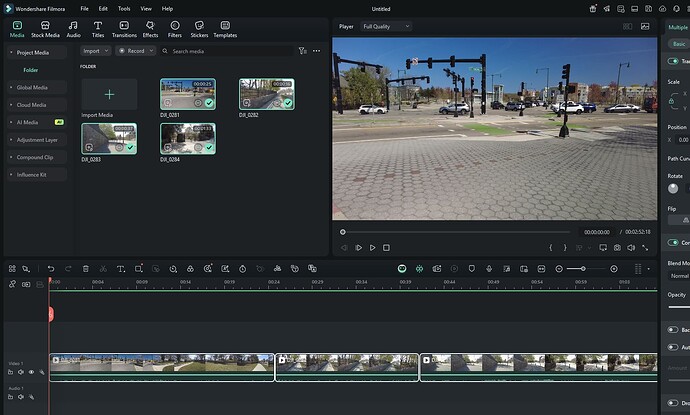Set the mark-in point brace
This screenshot has width=690, height=415.
(551, 248)
